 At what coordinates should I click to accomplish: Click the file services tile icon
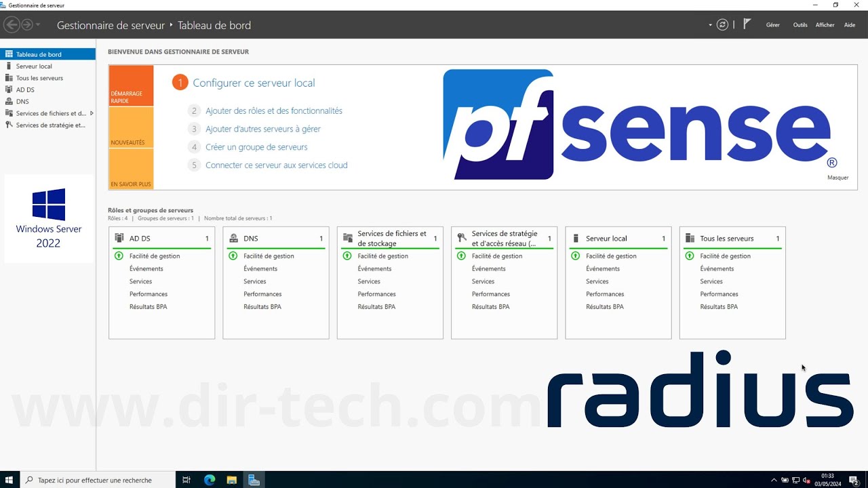pyautogui.click(x=348, y=238)
